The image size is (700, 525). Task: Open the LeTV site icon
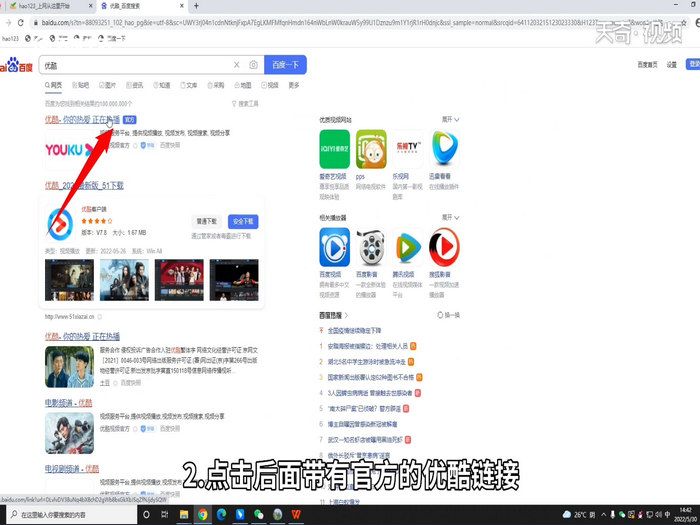coord(408,149)
